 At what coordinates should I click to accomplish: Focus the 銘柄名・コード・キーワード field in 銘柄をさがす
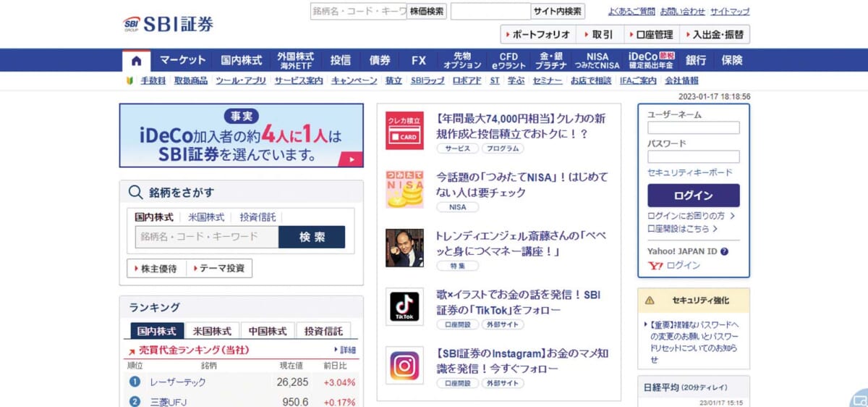point(207,237)
